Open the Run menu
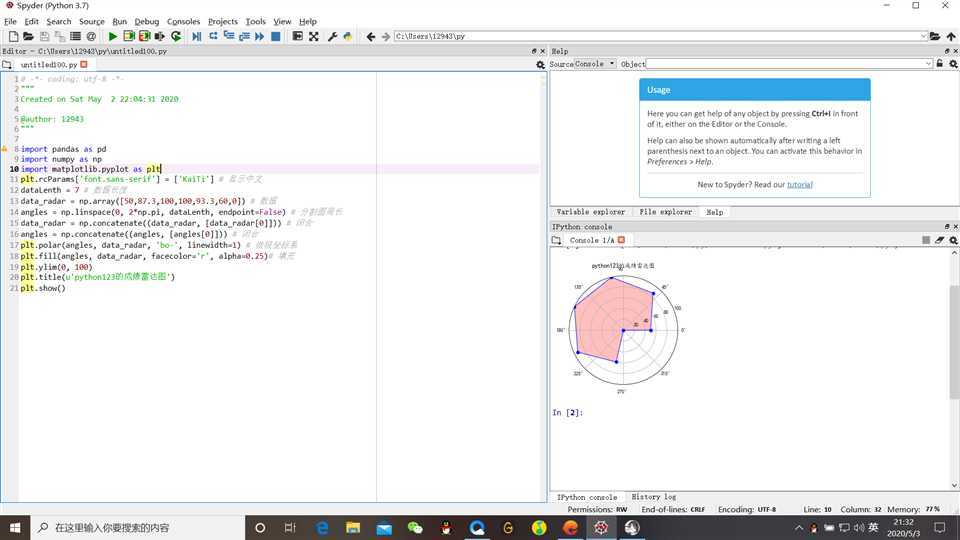The height and width of the screenshot is (540, 960). pos(119,21)
